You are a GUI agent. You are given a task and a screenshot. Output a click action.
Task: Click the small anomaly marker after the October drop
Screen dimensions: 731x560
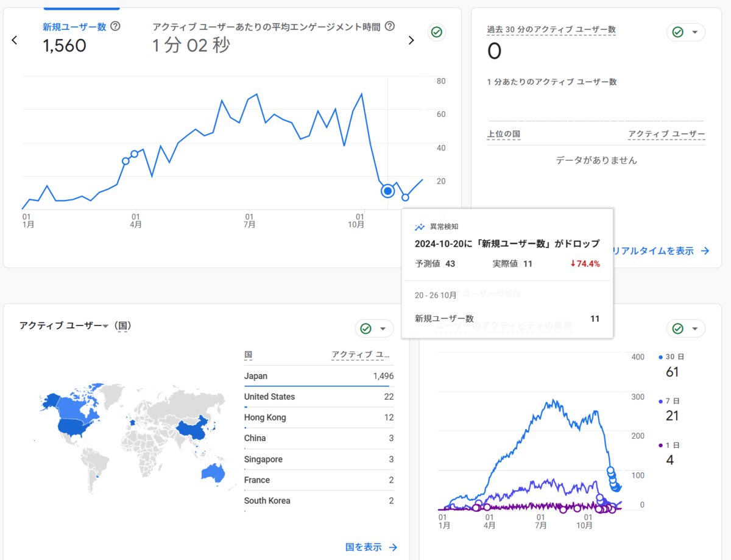(x=405, y=197)
